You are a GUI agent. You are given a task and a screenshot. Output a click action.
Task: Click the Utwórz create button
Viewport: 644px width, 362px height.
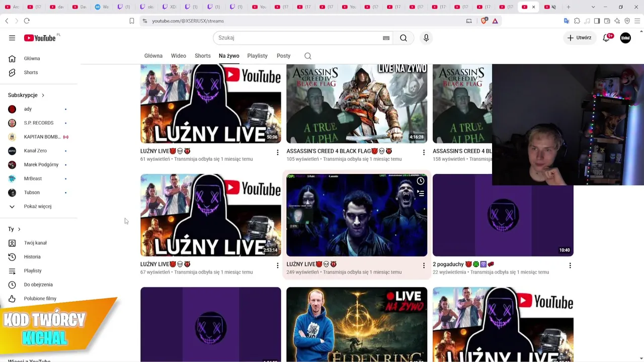580,38
